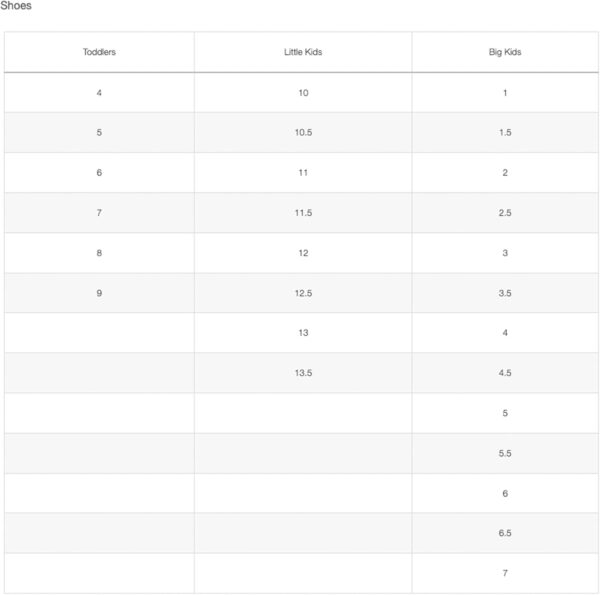The width and height of the screenshot is (600, 595).
Task: Choose Little Kids size 10.5 cell
Action: coord(303,133)
